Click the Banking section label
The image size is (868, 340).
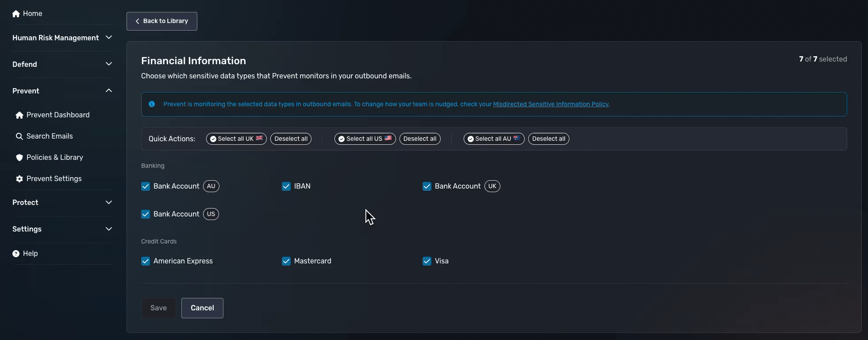pyautogui.click(x=153, y=166)
